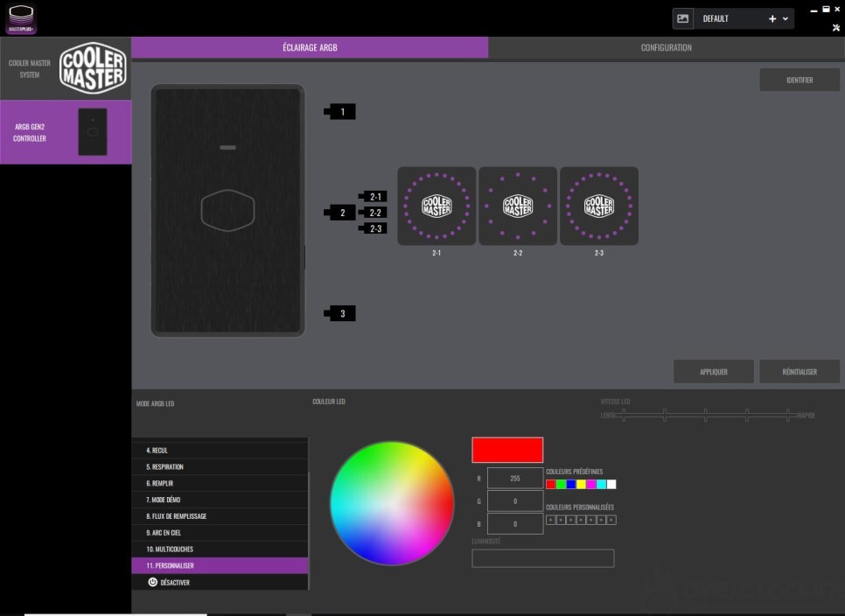Switch to the Éclairage ARGB tab
The image size is (845, 616).
[x=310, y=47]
